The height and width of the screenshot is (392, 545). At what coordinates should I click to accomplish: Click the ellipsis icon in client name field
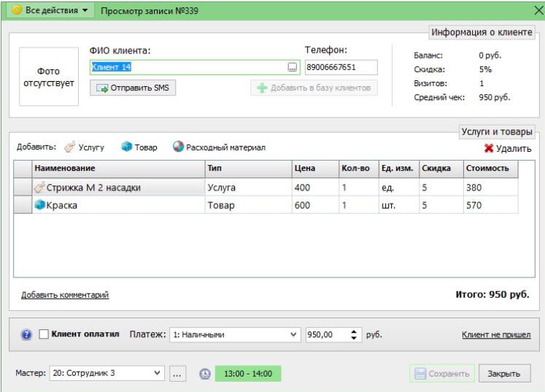(293, 67)
